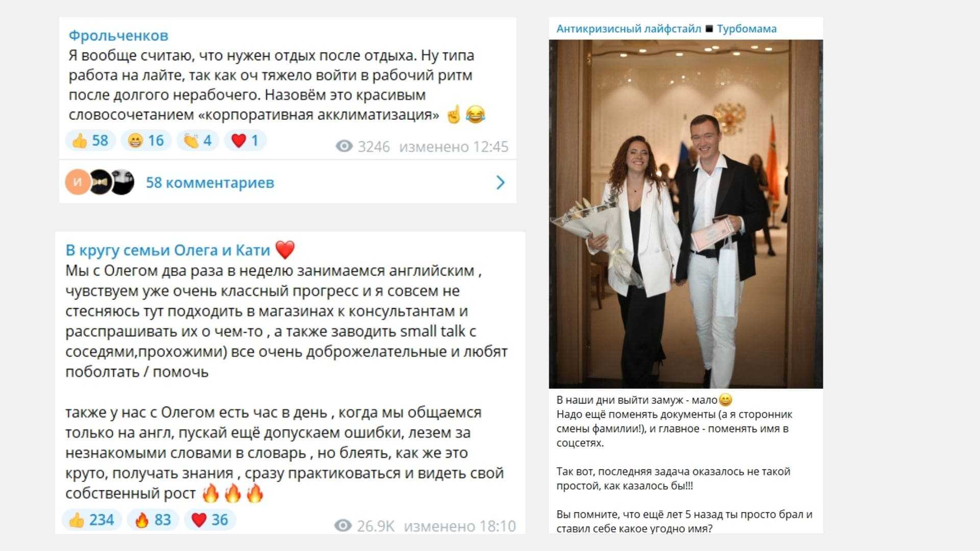Click the eye views icon next to 26.9K

[343, 525]
